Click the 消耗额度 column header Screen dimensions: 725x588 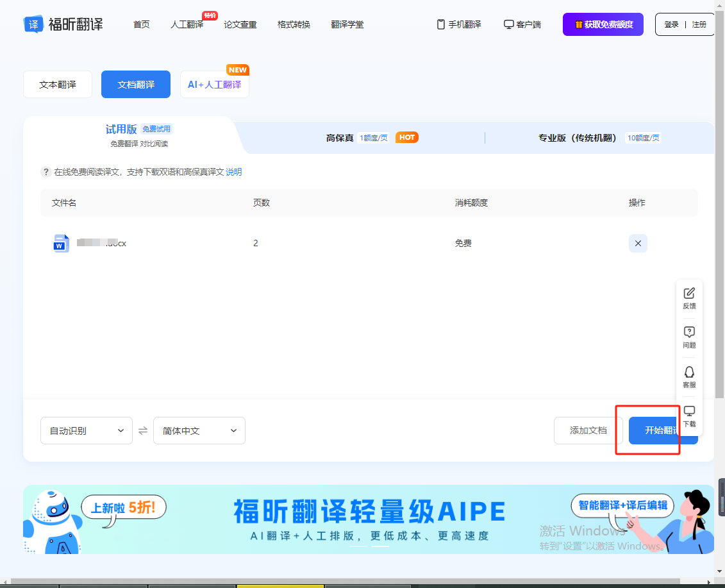coord(471,203)
